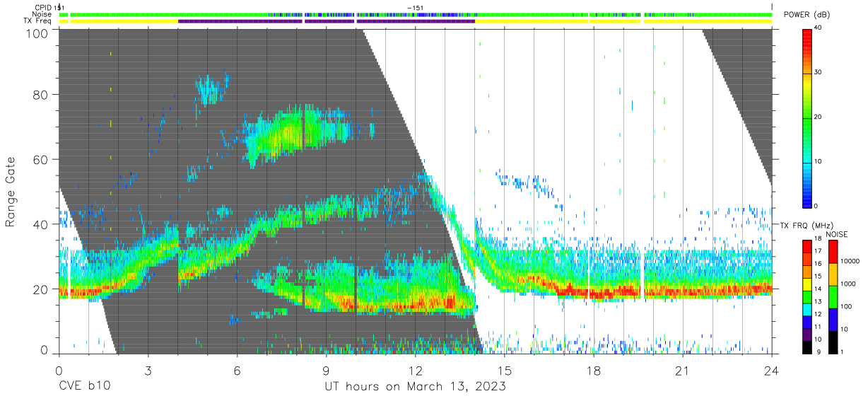Click the blue 10–100 block in NOISE colorbar
The image size is (868, 401).
833,320
